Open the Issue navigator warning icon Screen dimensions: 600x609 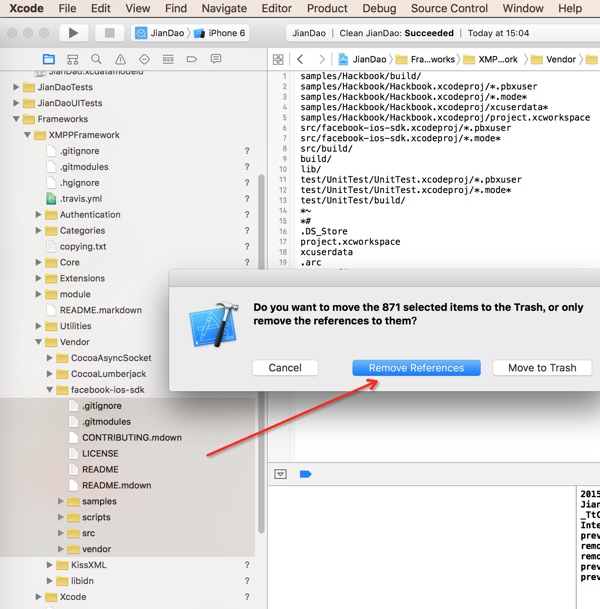[120, 59]
